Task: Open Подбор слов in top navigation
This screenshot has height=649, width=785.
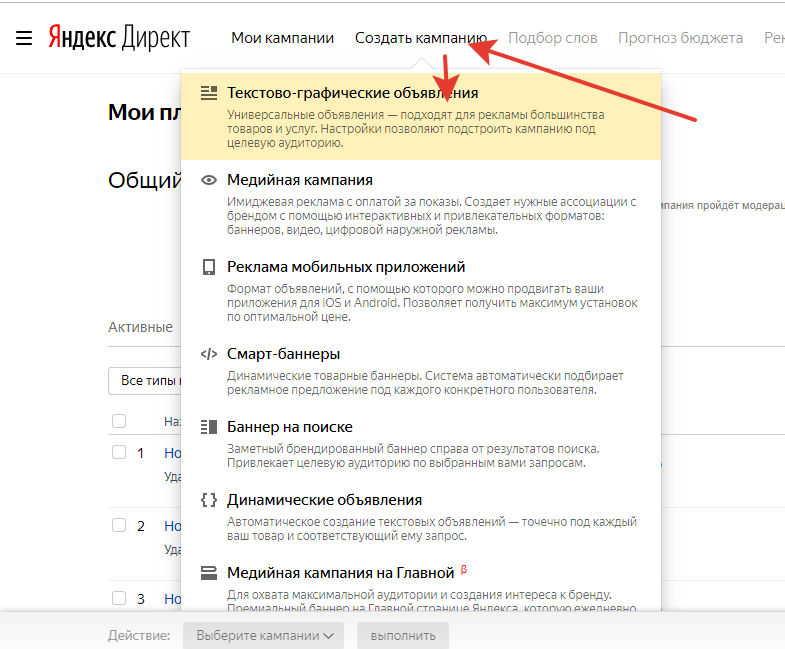Action: coord(553,38)
